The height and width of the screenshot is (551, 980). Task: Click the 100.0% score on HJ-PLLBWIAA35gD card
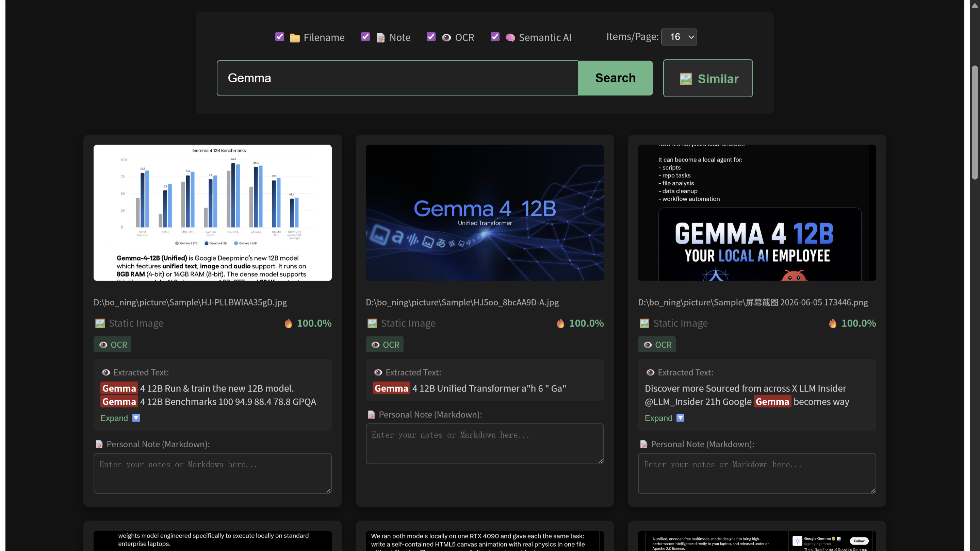click(314, 323)
